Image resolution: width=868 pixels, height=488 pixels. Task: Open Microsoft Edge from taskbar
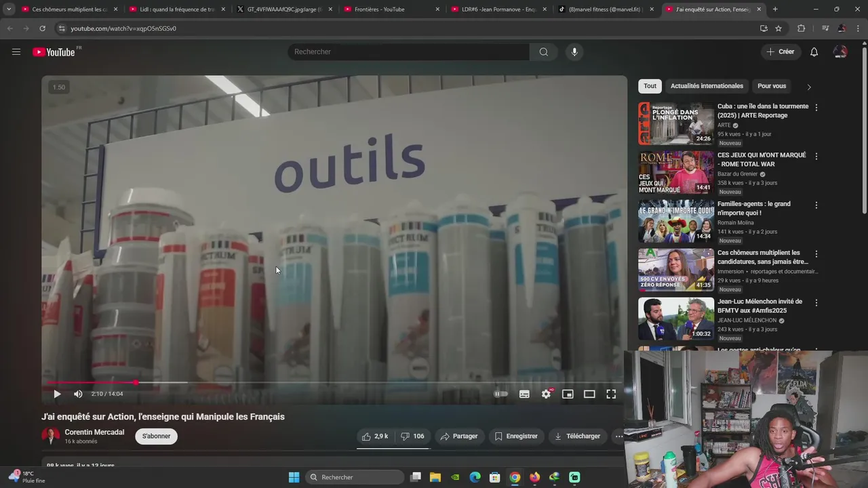pyautogui.click(x=475, y=477)
